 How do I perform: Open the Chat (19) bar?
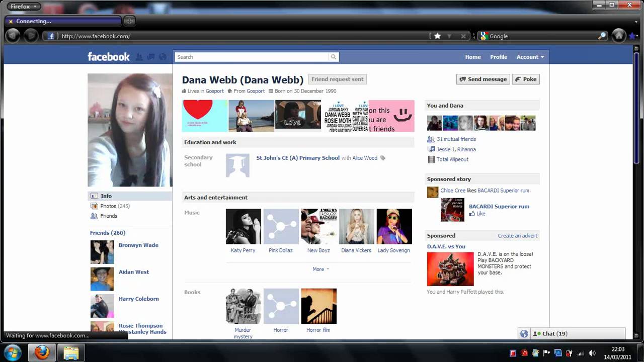[x=577, y=334]
